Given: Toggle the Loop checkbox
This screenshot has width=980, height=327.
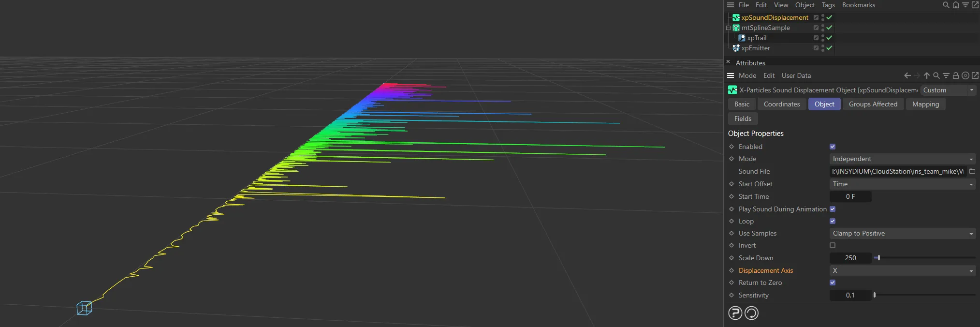Looking at the screenshot, I should (x=833, y=221).
